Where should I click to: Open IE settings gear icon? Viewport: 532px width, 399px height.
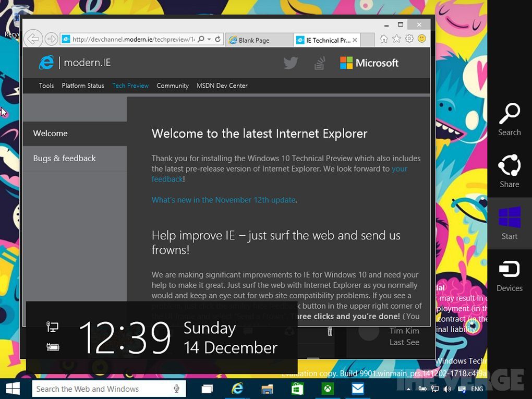tap(409, 39)
